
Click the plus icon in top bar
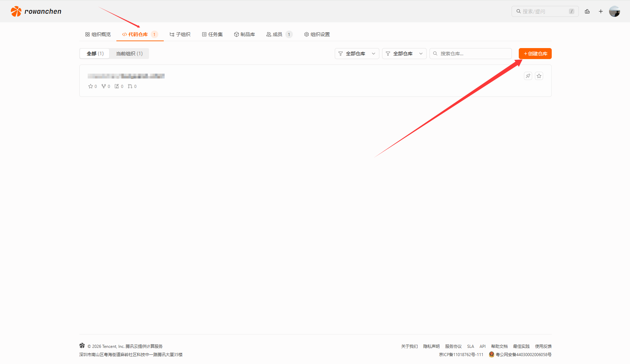601,11
